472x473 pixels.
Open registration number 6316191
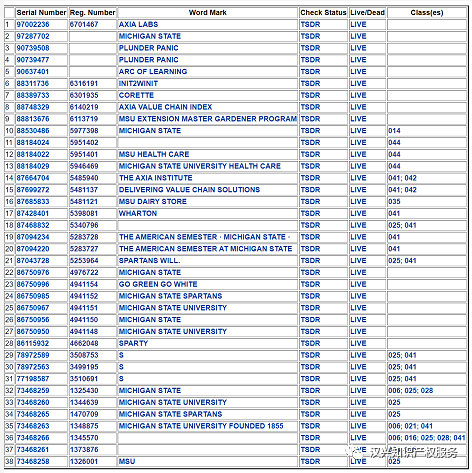click(x=84, y=83)
